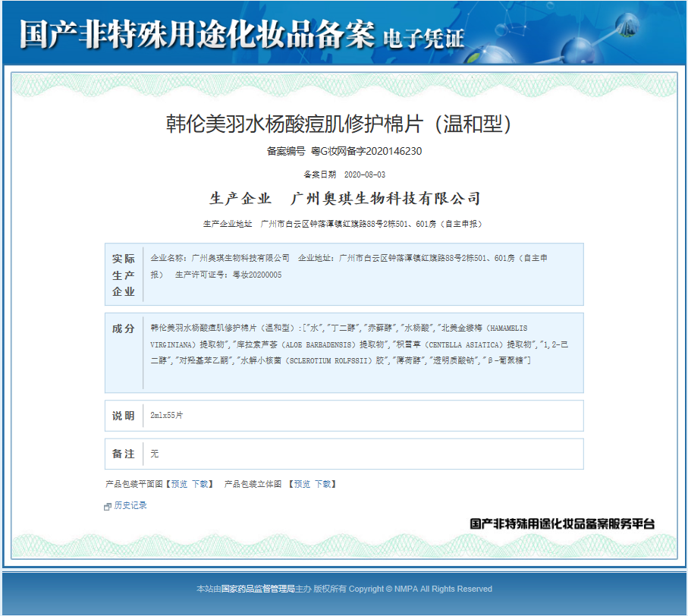Click the 备注 value 无
Viewport: 688px width, 616px height.
pyautogui.click(x=155, y=454)
